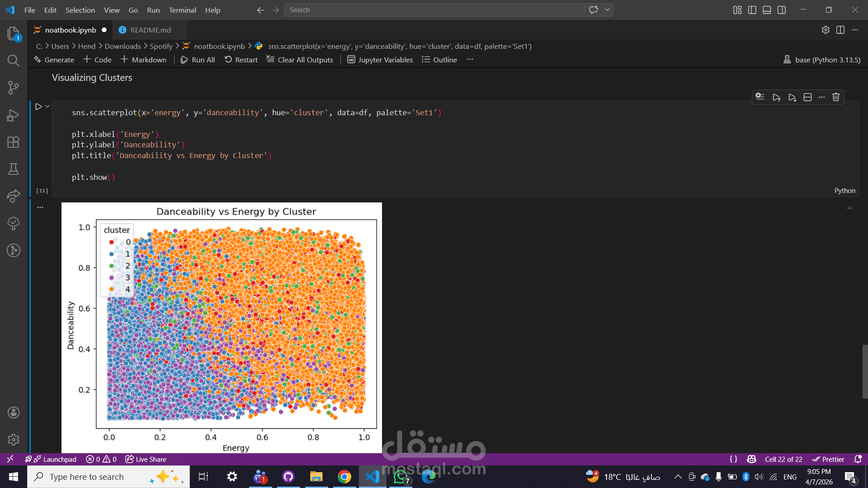This screenshot has width=868, height=488.
Task: Toggle Primary Side Bar layout button
Action: [x=752, y=10]
